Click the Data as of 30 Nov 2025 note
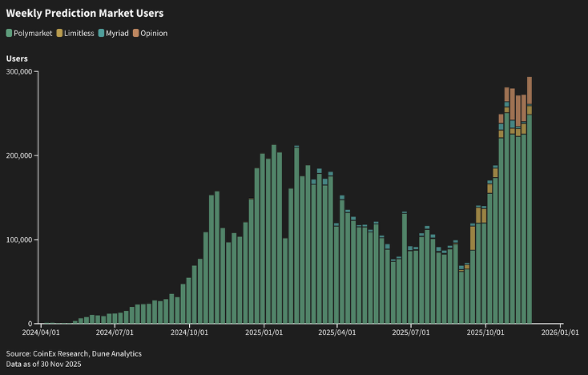The image size is (588, 375). 43,364
